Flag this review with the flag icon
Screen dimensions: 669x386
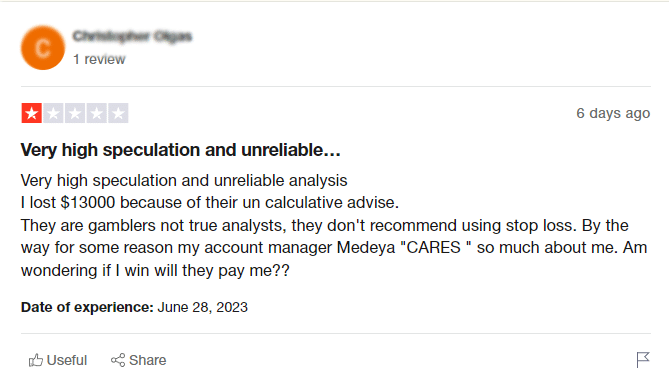point(643,360)
